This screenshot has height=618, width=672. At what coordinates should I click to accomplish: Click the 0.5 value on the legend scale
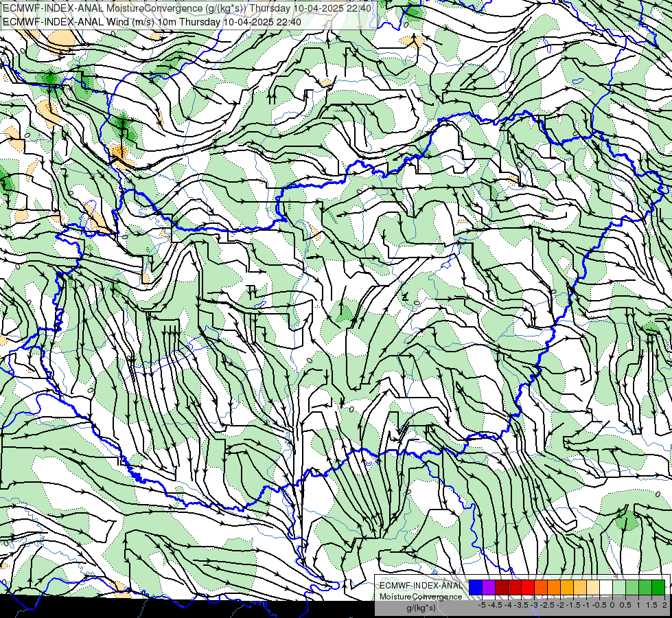(625, 605)
